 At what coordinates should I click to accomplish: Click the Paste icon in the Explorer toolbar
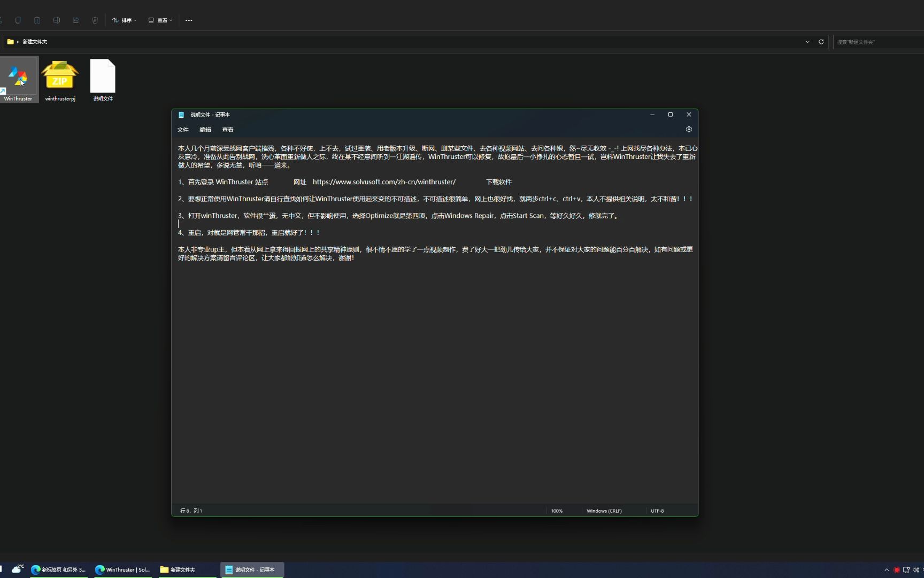37,20
